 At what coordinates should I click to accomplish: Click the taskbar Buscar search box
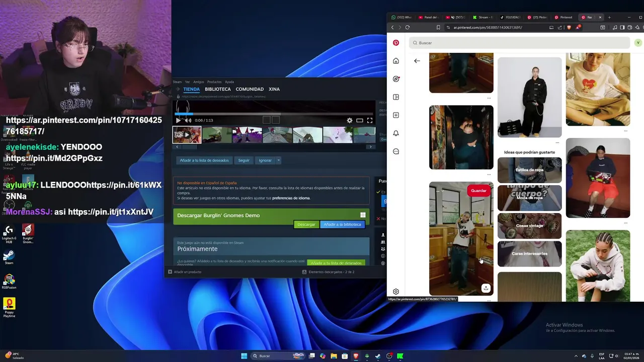click(x=278, y=356)
